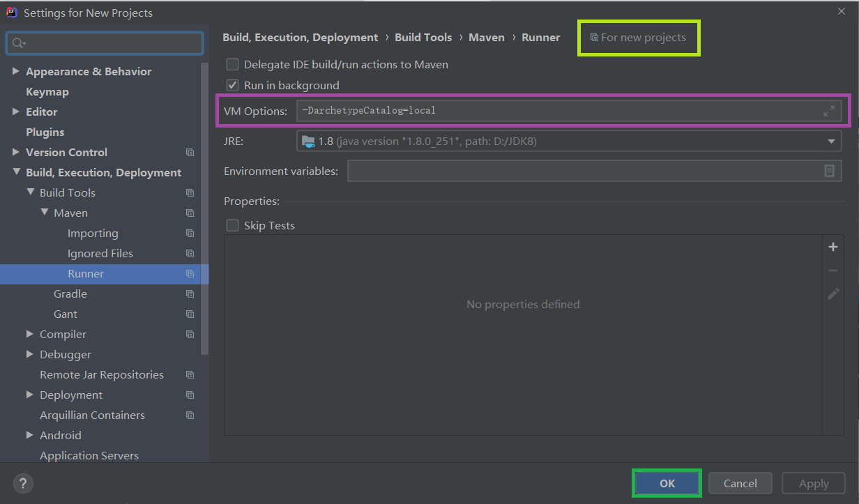Select Plugins in settings tree
The height and width of the screenshot is (504, 859).
[x=45, y=132]
